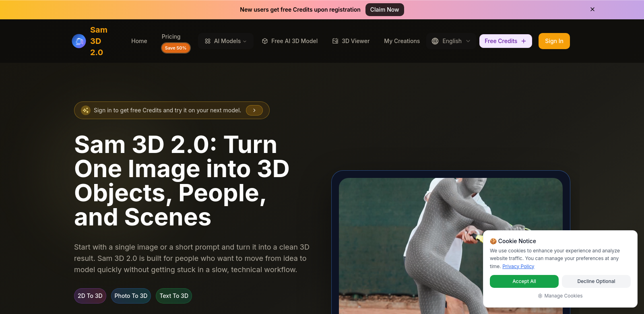The width and height of the screenshot is (644, 314).
Task: Select the Photo To 3D tag
Action: pos(131,296)
